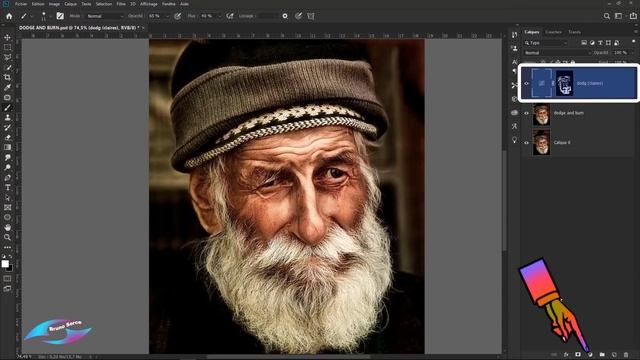Screen dimensions: 640x360
Task: Click the Home icon in options bar
Action: coord(9,16)
